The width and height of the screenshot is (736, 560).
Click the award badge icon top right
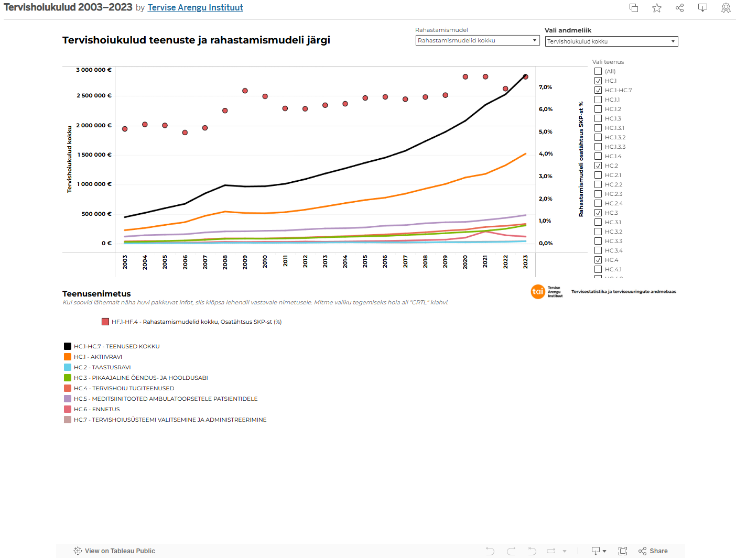coord(726,8)
